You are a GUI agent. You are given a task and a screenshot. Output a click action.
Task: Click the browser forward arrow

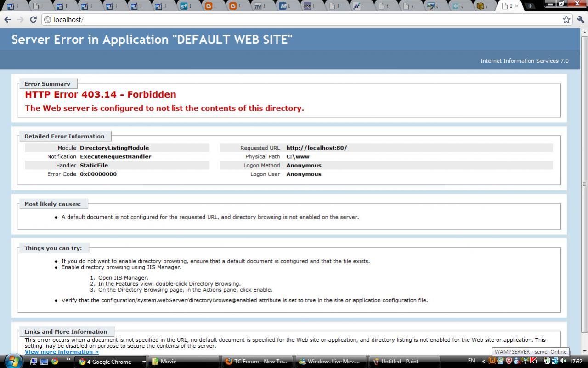(20, 19)
